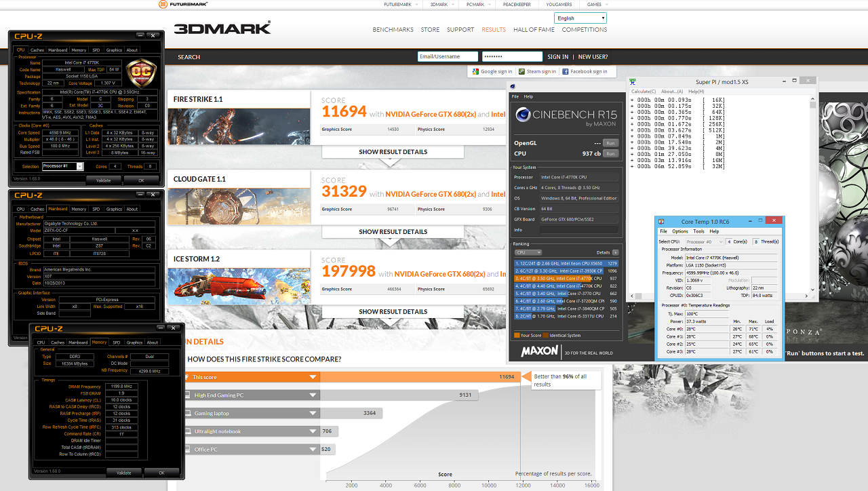This screenshot has height=491, width=868.
Task: Click the password input field
Action: pyautogui.click(x=512, y=57)
